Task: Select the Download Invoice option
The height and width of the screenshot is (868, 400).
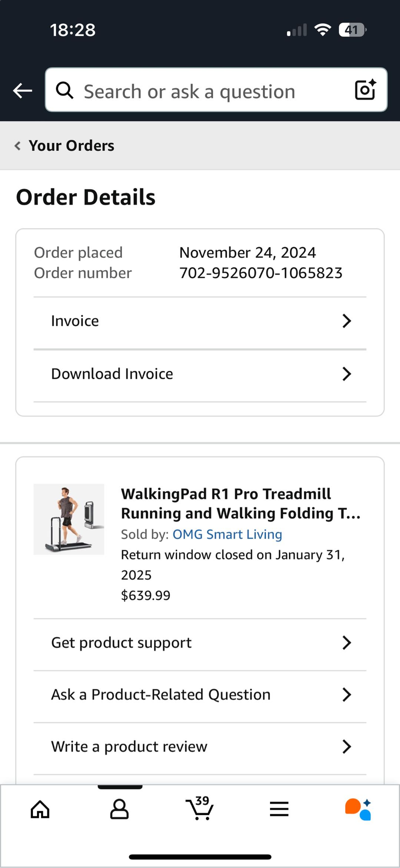Action: click(x=112, y=374)
